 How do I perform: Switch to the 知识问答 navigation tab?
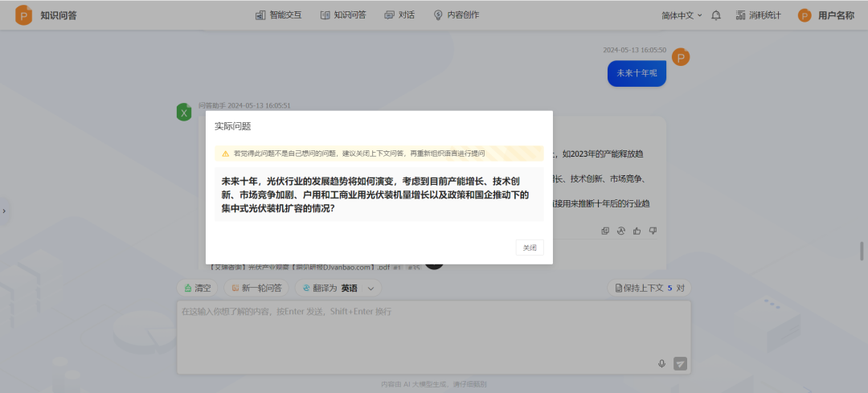pyautogui.click(x=342, y=15)
